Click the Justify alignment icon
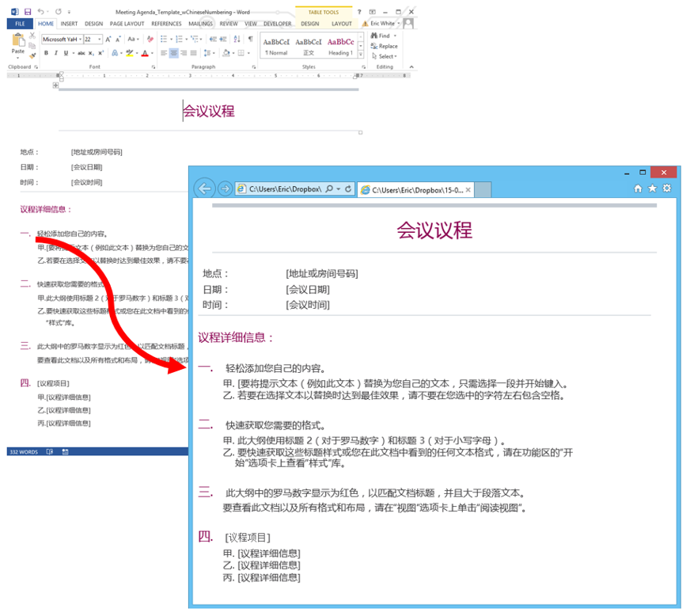 pyautogui.click(x=194, y=53)
